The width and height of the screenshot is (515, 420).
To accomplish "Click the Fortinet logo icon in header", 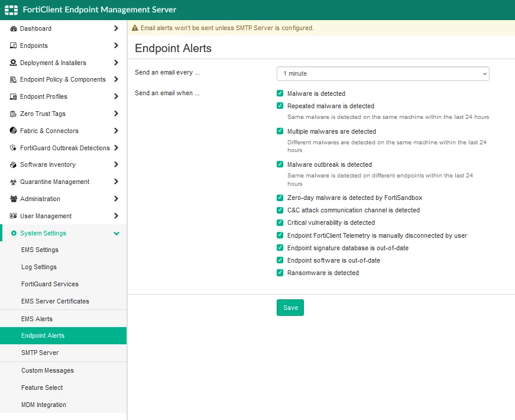I will click(11, 10).
